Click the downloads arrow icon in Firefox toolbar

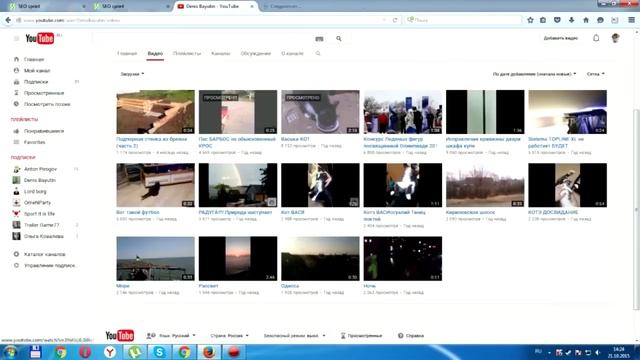pyautogui.click(x=571, y=20)
